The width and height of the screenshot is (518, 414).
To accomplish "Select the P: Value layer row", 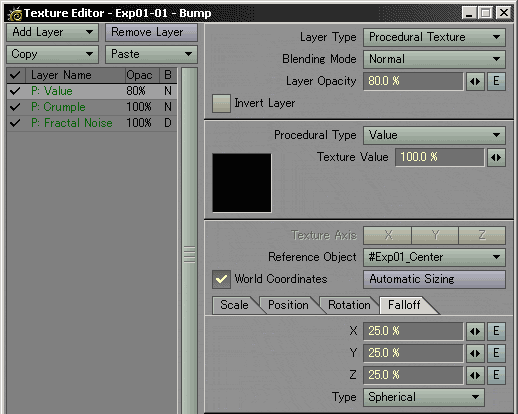I will pos(92,91).
